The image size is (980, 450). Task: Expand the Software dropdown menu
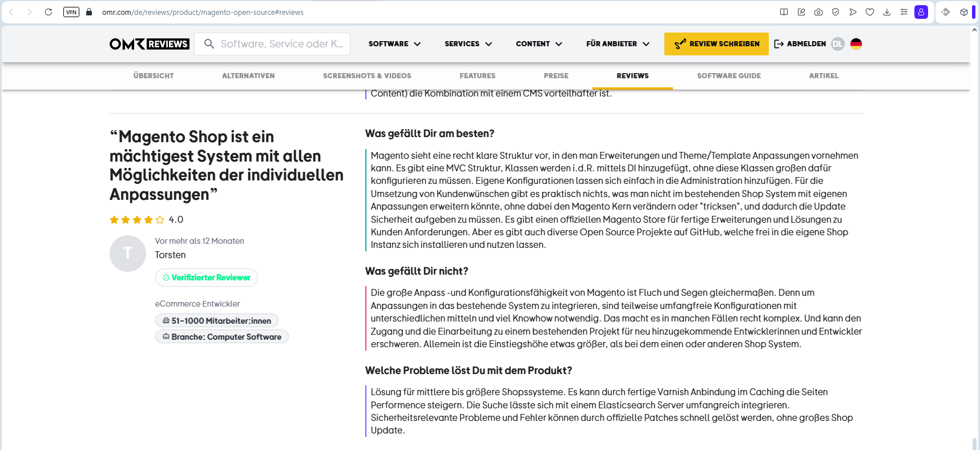point(394,44)
